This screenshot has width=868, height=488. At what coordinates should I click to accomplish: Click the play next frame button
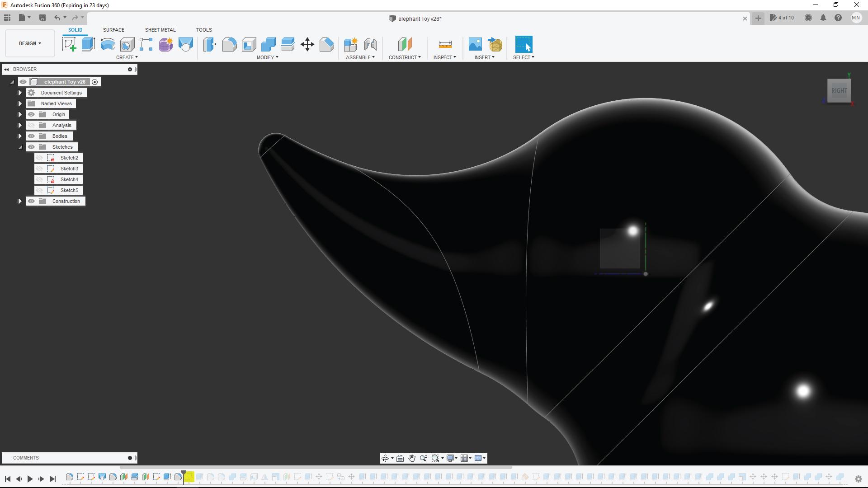pyautogui.click(x=41, y=479)
